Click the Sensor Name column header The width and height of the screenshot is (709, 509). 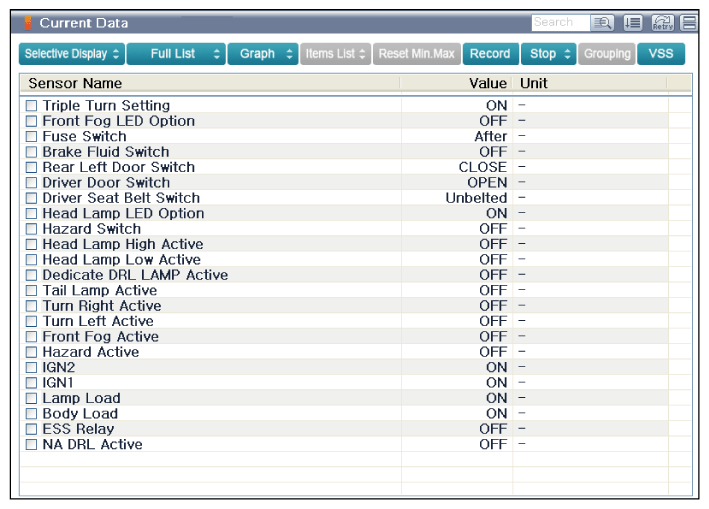pyautogui.click(x=210, y=84)
